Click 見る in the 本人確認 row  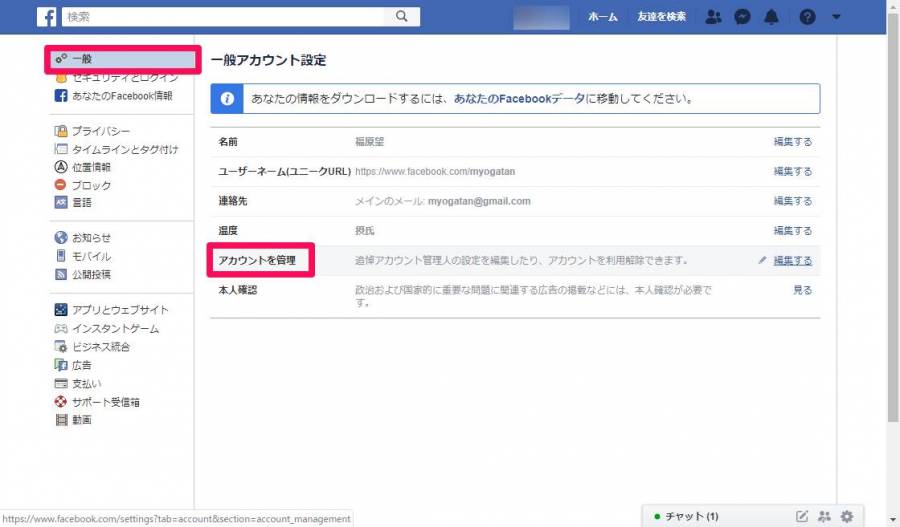802,290
